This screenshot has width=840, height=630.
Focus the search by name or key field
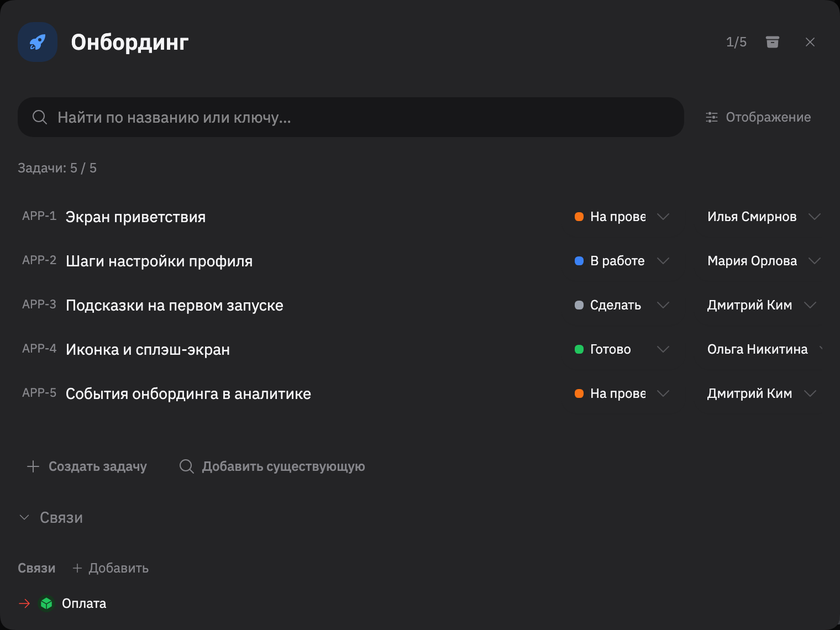click(351, 117)
